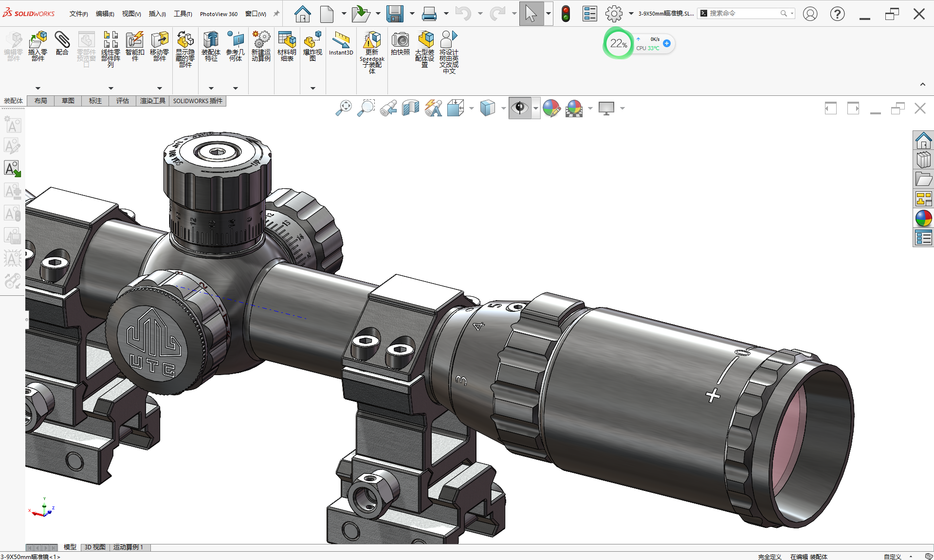Viewport: 934px width, 560px height.
Task: Click 自定义 in the status bar
Action: pos(892,557)
